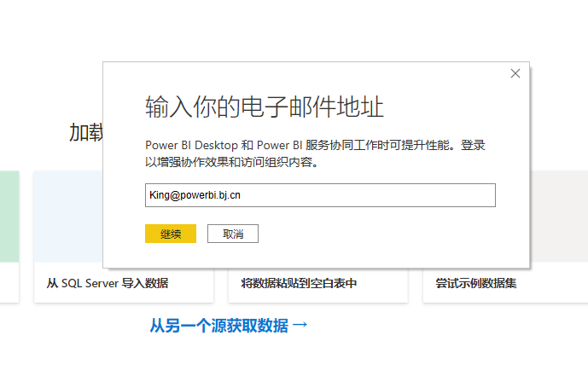Click arrow icon after 从另一个源获取数据
This screenshot has width=588, height=370.
tap(300, 325)
